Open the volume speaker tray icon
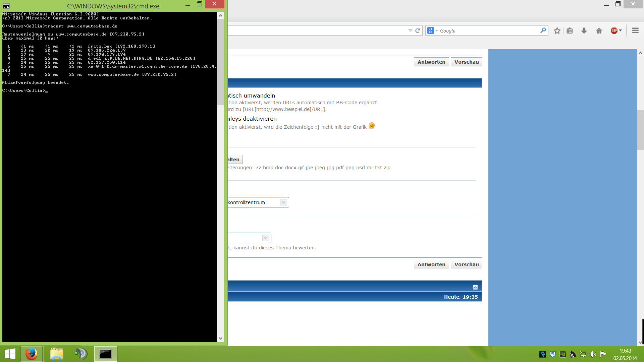This screenshot has width=644, height=362. 593,354
